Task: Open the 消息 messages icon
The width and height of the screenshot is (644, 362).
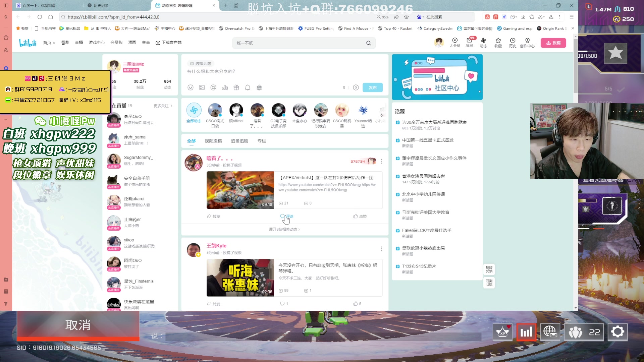Action: tap(469, 43)
